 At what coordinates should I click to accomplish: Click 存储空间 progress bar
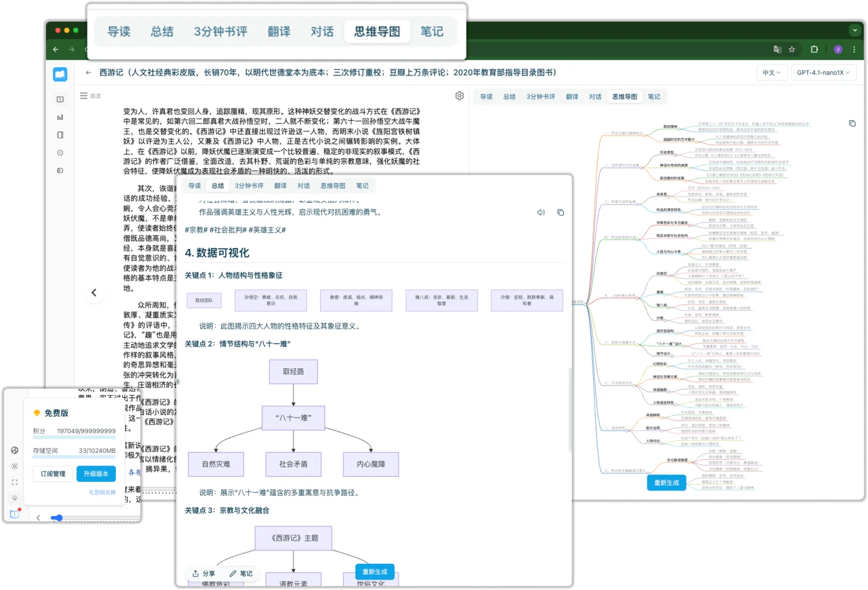point(74,457)
